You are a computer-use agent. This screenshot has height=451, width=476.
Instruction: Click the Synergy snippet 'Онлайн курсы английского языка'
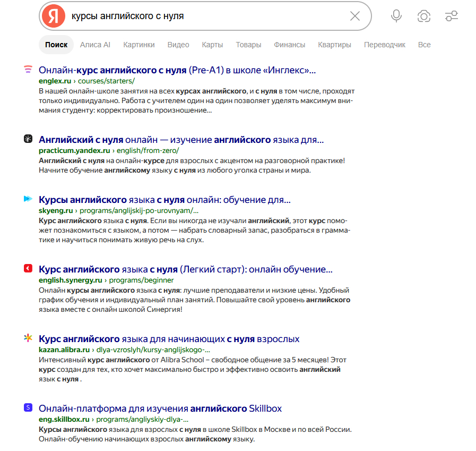[195, 300]
